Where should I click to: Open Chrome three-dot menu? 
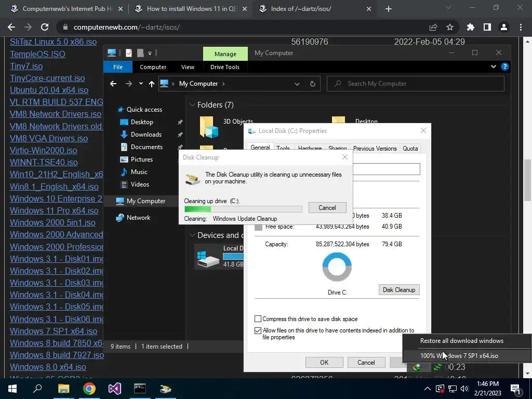(x=521, y=27)
